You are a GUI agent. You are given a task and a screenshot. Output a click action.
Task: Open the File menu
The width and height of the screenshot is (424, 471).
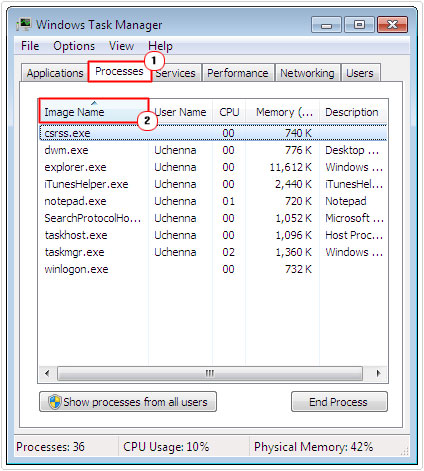point(30,46)
